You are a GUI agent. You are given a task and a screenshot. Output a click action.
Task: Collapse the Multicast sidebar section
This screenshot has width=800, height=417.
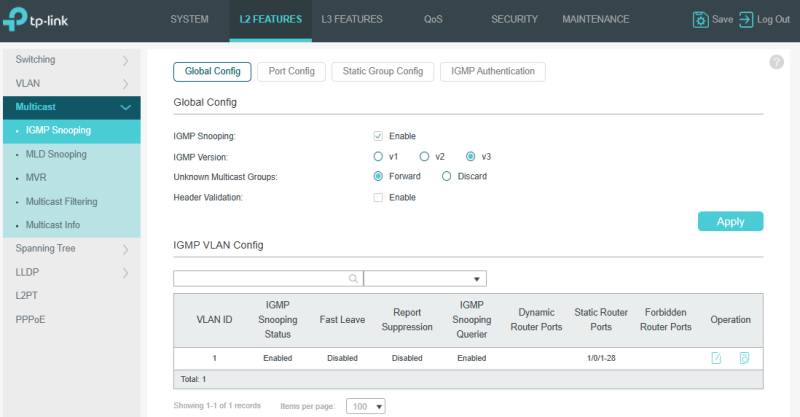tap(125, 107)
